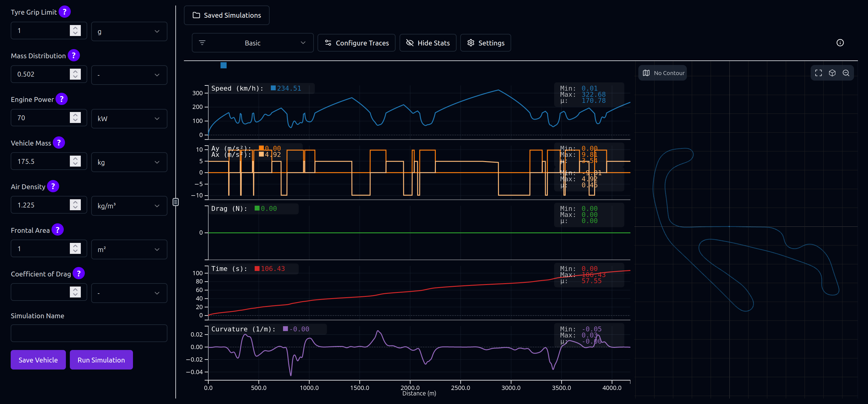This screenshot has width=868, height=404.
Task: Toggle the blue trace legend square
Action: point(223,65)
